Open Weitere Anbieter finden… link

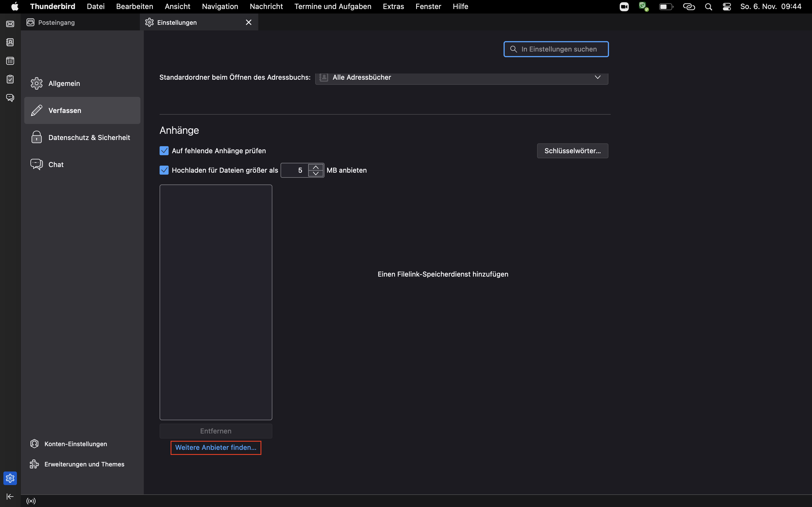click(x=216, y=448)
